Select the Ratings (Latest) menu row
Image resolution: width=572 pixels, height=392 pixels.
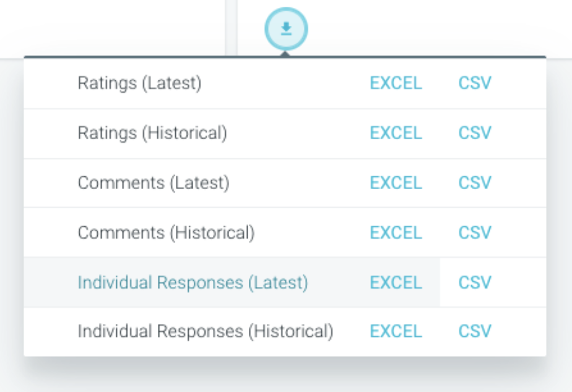click(285, 83)
